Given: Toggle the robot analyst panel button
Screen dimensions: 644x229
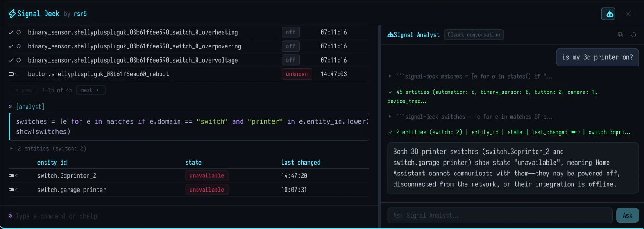Looking at the screenshot, I should 608,14.
